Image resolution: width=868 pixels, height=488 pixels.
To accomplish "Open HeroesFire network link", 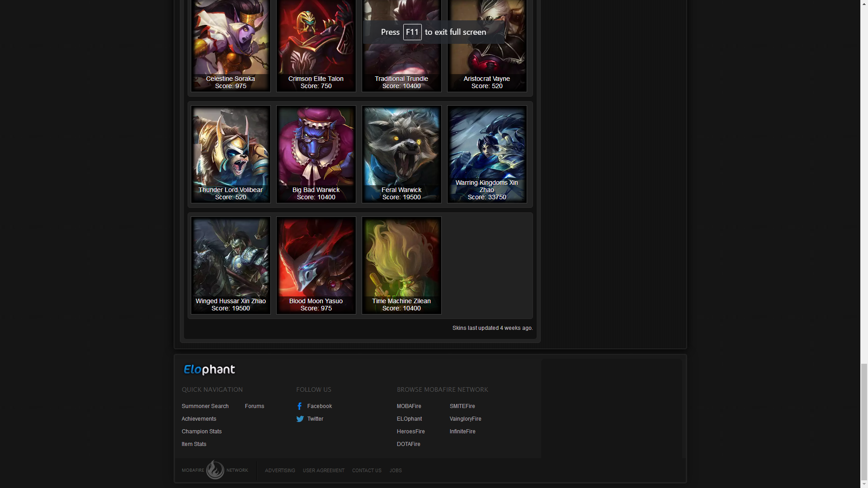I will [411, 432].
